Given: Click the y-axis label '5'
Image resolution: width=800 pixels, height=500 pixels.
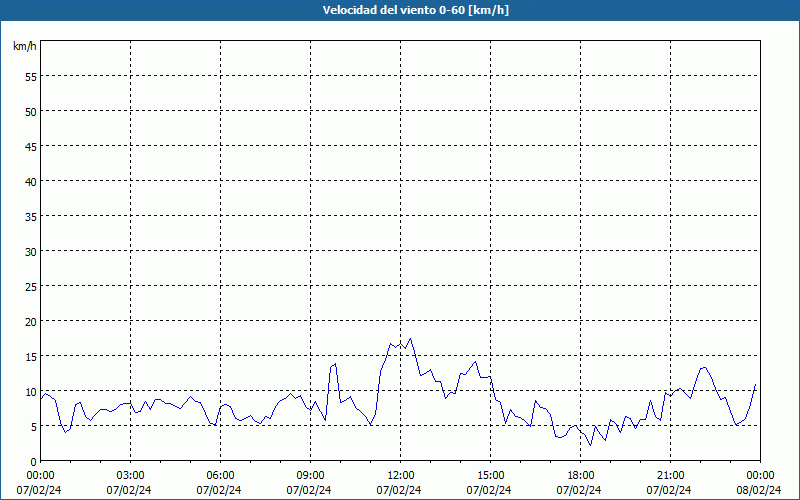Looking at the screenshot, I should (x=34, y=427).
